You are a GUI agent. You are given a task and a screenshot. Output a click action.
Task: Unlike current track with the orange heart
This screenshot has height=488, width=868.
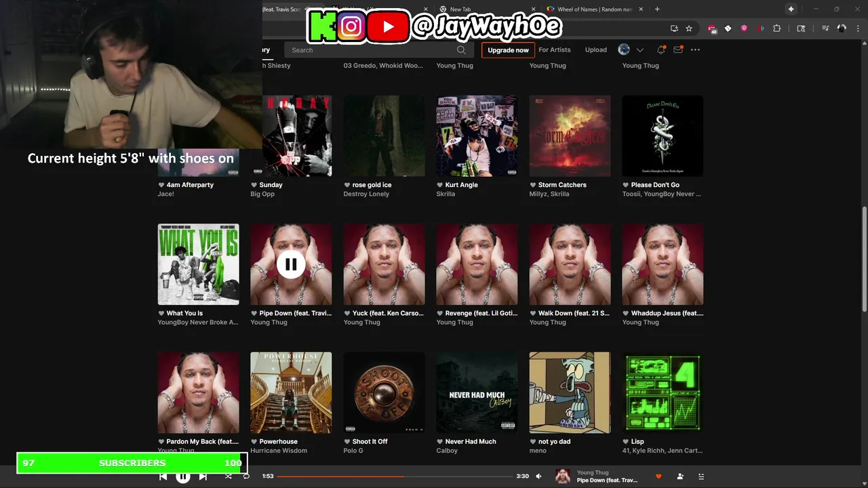coord(658,476)
